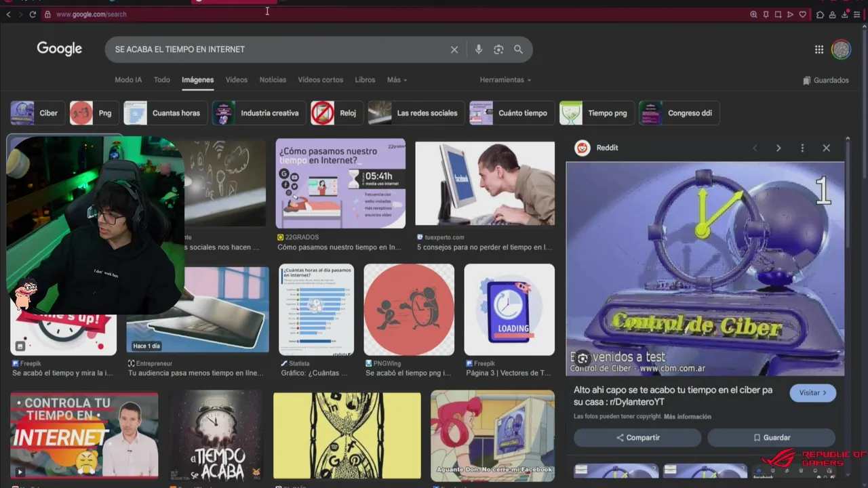Select the Imágenes tab

coord(197,80)
